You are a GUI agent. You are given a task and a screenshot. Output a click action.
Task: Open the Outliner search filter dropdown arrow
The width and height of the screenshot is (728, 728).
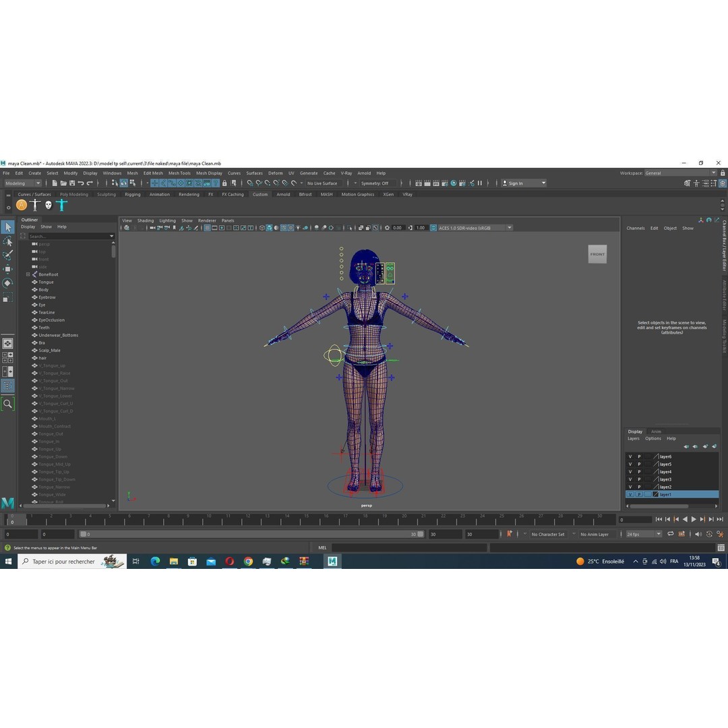click(111, 236)
